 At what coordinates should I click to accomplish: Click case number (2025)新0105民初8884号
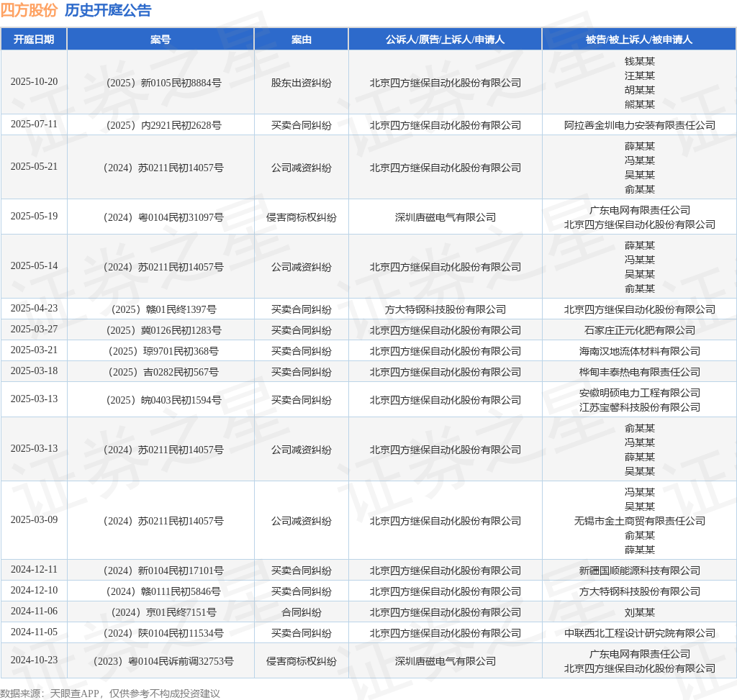pos(163,83)
